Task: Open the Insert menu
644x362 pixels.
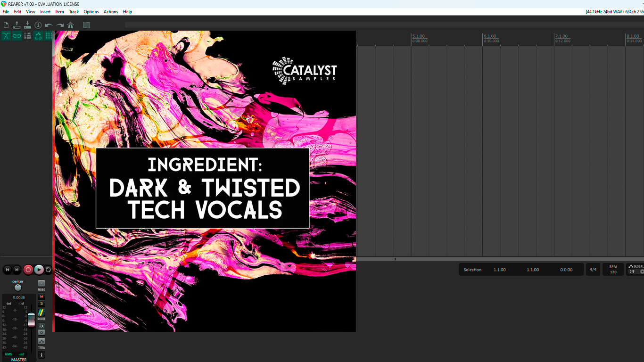Action: click(45, 12)
